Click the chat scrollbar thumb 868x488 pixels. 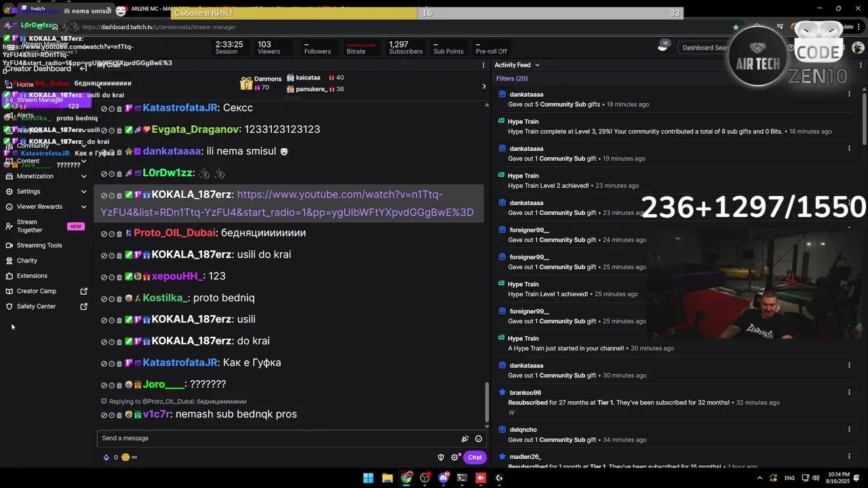pyautogui.click(x=486, y=402)
